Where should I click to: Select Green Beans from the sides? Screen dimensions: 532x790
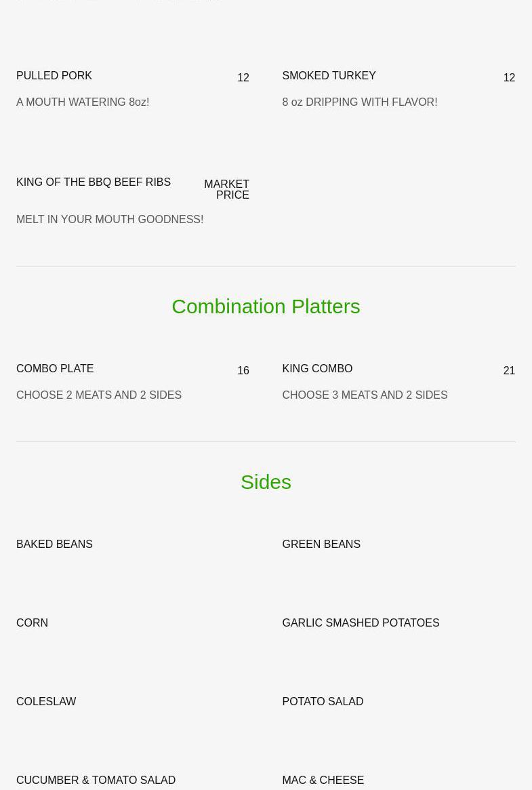tap(321, 545)
